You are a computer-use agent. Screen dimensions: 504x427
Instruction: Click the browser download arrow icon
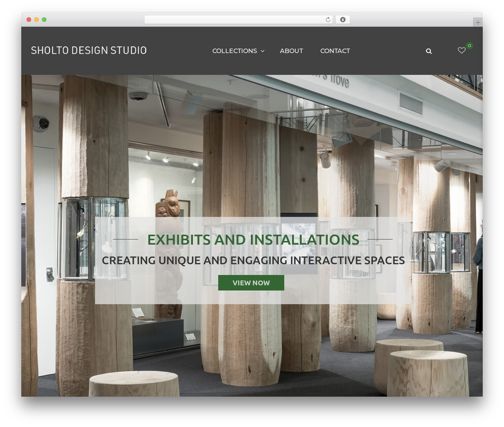[x=343, y=20]
